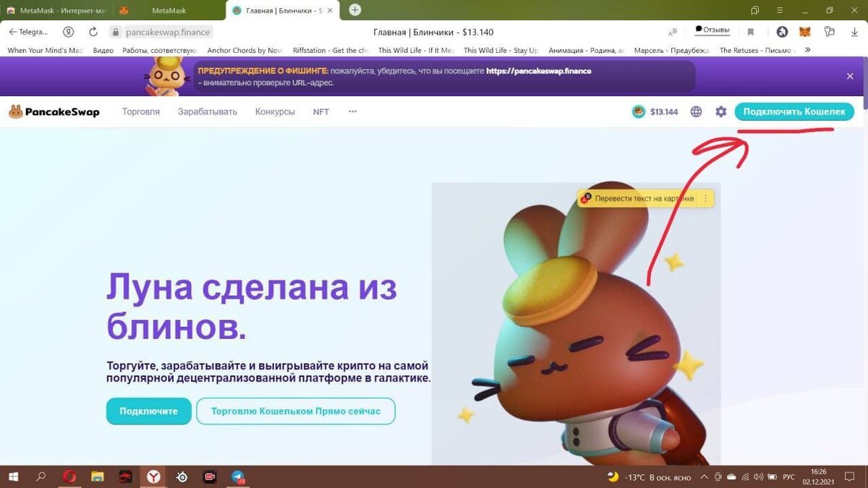Viewport: 868px width, 488px height.
Task: Reload the current page
Action: pyautogui.click(x=93, y=32)
